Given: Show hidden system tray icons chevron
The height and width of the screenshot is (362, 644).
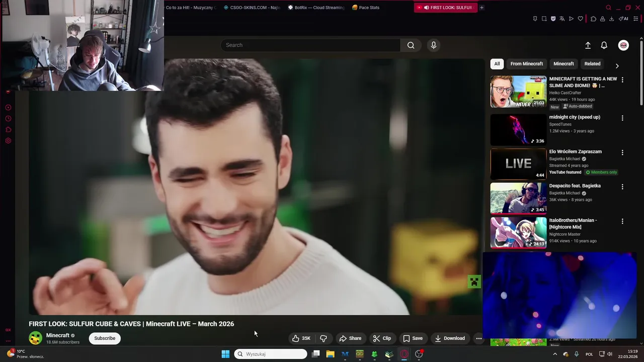Looking at the screenshot, I should click(x=555, y=354).
